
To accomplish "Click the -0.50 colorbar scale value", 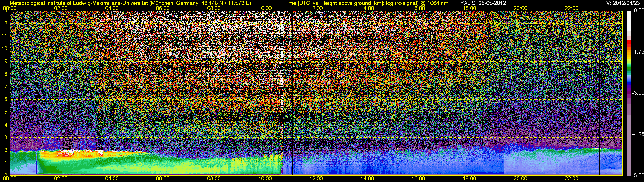I will click(x=638, y=10).
